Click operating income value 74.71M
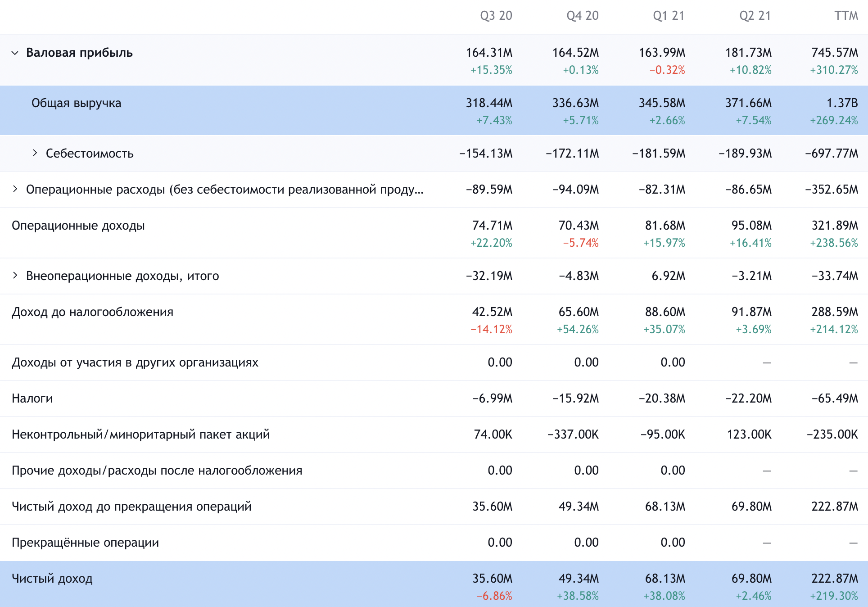Screen dimensions: 868x607 (x=492, y=226)
